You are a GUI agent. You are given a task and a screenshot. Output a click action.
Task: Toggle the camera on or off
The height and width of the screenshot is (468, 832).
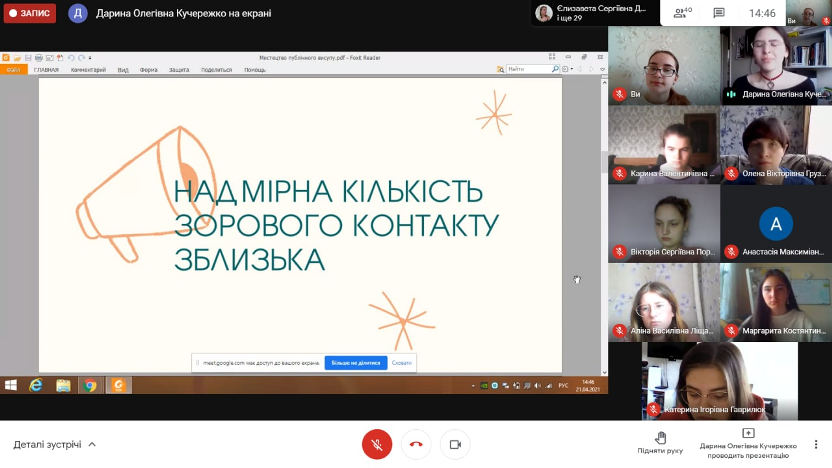[x=455, y=444]
